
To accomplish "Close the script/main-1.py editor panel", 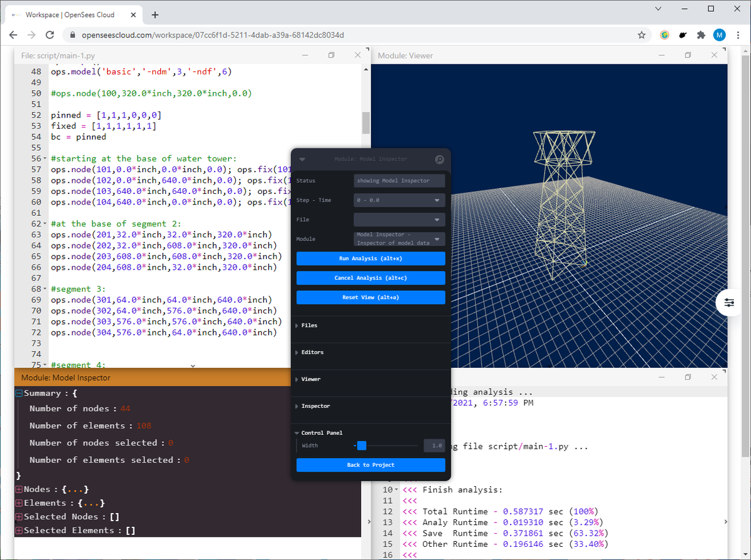I will click(357, 55).
